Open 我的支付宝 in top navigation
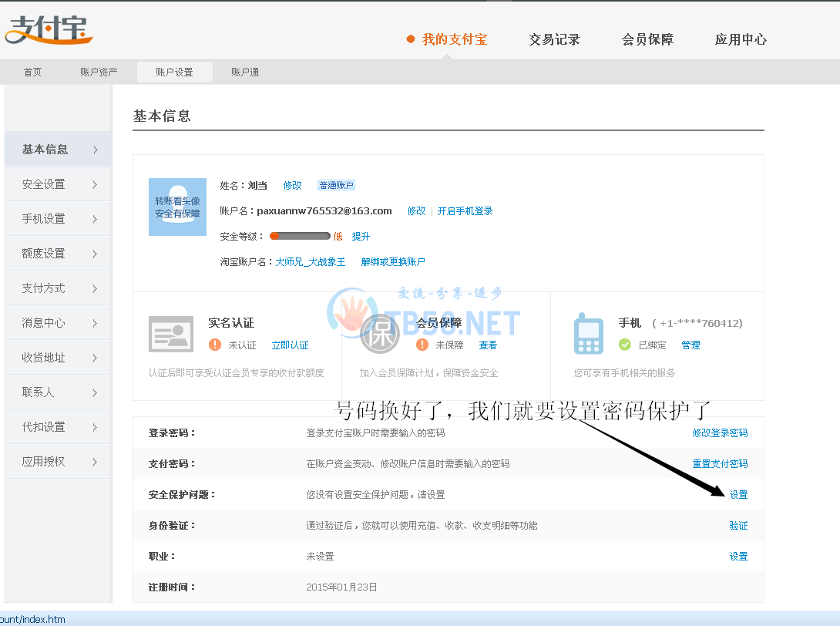Screen dimensions: 840x626 pos(454,39)
